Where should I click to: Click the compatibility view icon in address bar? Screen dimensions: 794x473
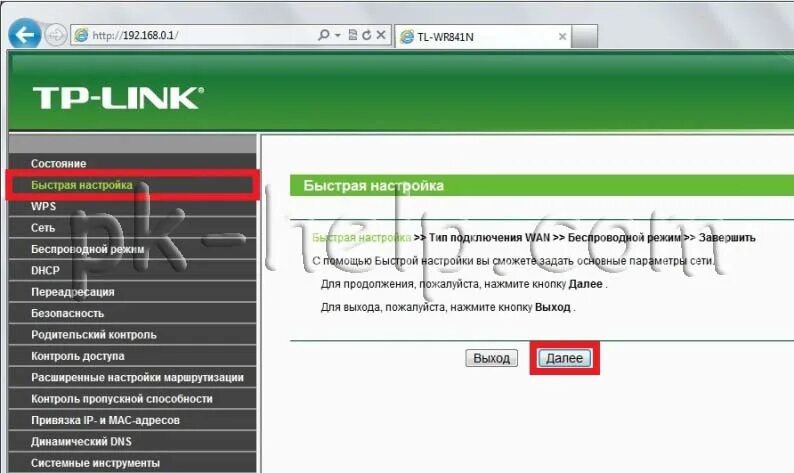[x=353, y=35]
